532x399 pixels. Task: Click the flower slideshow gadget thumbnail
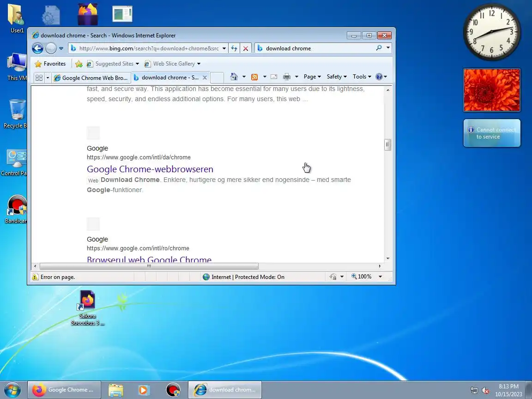point(492,90)
